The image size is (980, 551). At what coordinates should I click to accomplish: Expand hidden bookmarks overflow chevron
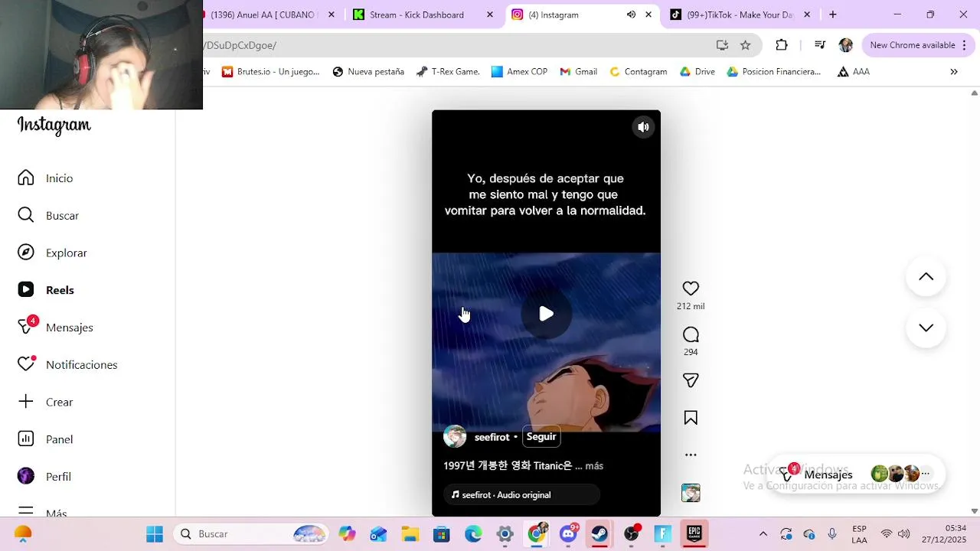(954, 72)
